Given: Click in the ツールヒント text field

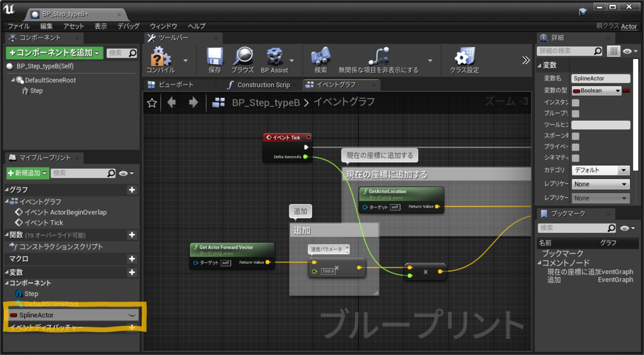Looking at the screenshot, I should [x=601, y=124].
